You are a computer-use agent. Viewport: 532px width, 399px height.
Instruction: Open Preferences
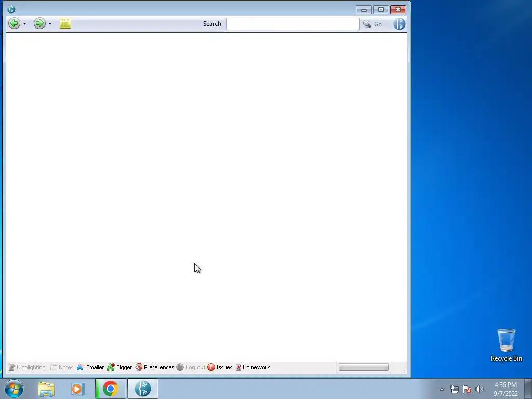pyautogui.click(x=155, y=367)
